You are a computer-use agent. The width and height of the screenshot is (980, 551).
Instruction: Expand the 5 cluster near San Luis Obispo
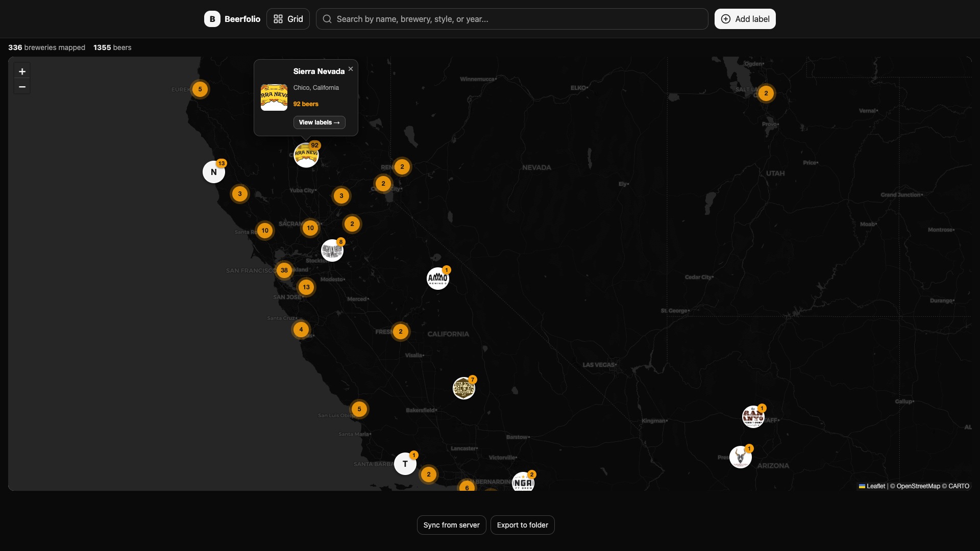(359, 409)
